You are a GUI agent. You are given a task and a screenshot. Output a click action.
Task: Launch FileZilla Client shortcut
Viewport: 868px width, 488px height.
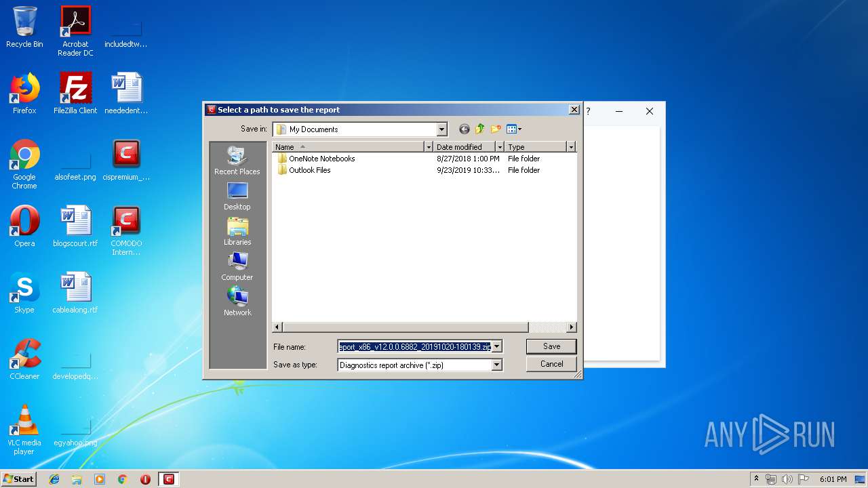(x=75, y=94)
